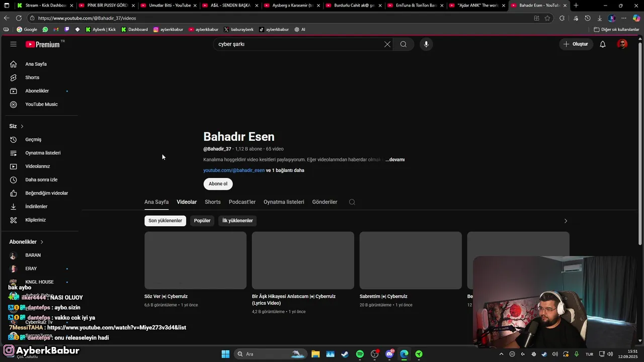This screenshot has height=362, width=644.
Task: Open browser settings three-dots menu
Action: [x=624, y=18]
